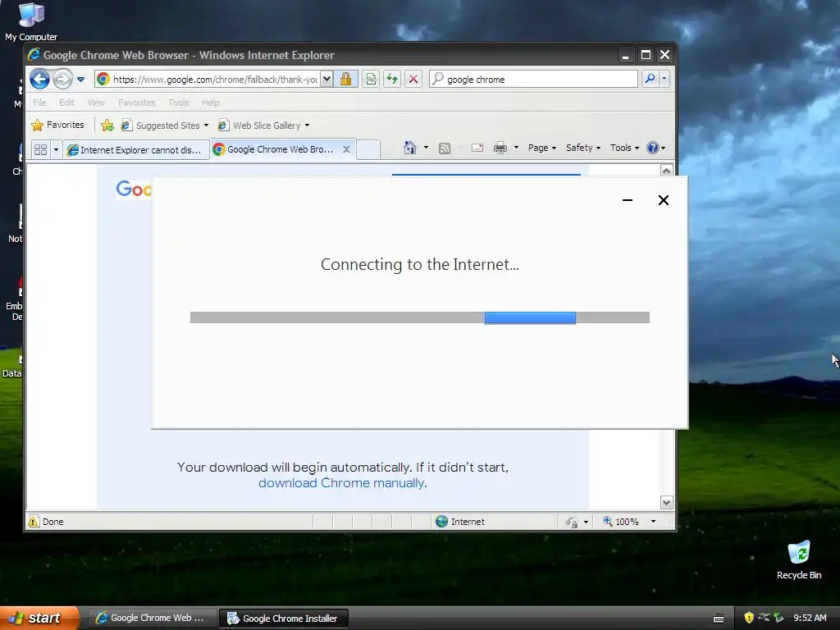
Task: Expand the Print dropdown arrow
Action: [517, 148]
